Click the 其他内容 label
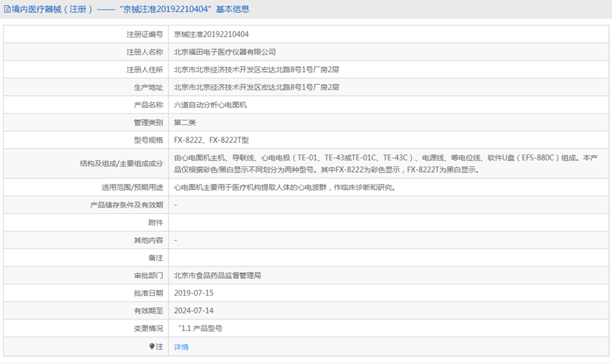Viewport: 612px width, 364px height. point(148,240)
